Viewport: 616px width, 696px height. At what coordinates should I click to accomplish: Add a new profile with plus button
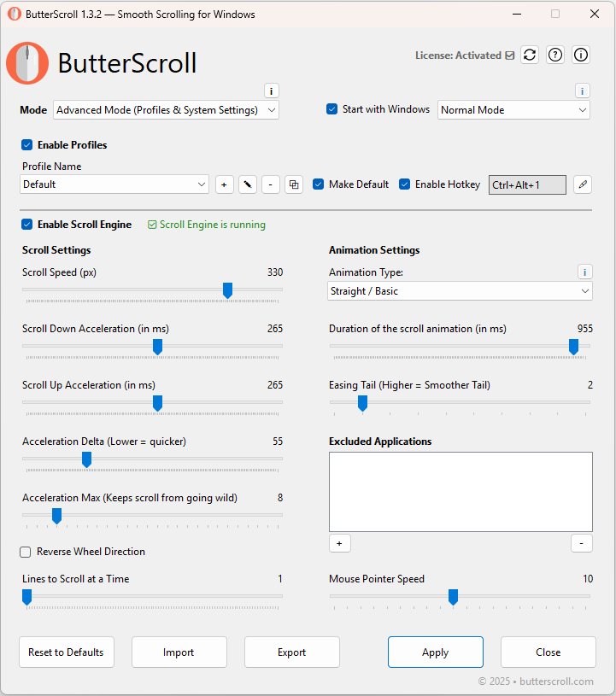[x=225, y=184]
